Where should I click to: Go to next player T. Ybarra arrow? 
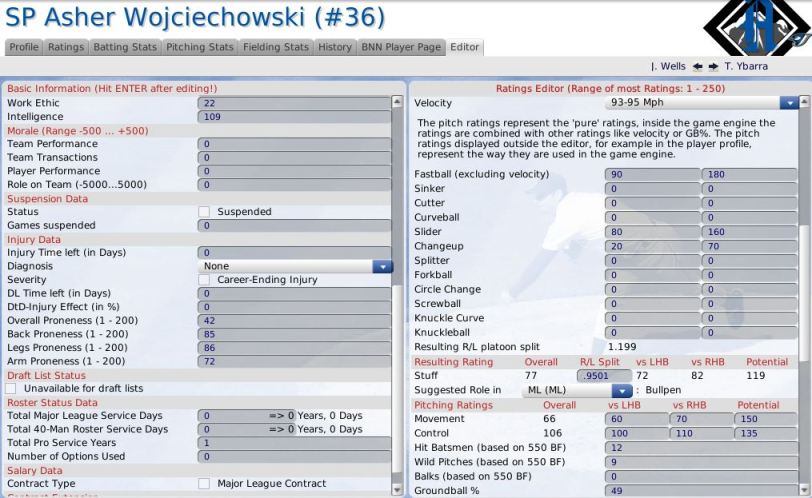pyautogui.click(x=714, y=66)
